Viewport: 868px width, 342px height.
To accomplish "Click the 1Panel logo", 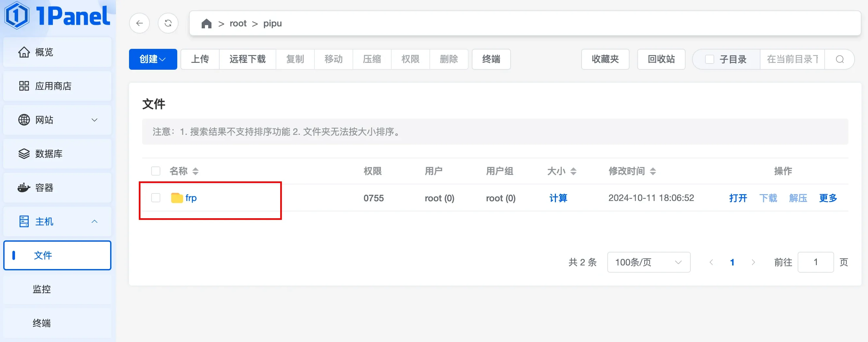I will point(57,15).
